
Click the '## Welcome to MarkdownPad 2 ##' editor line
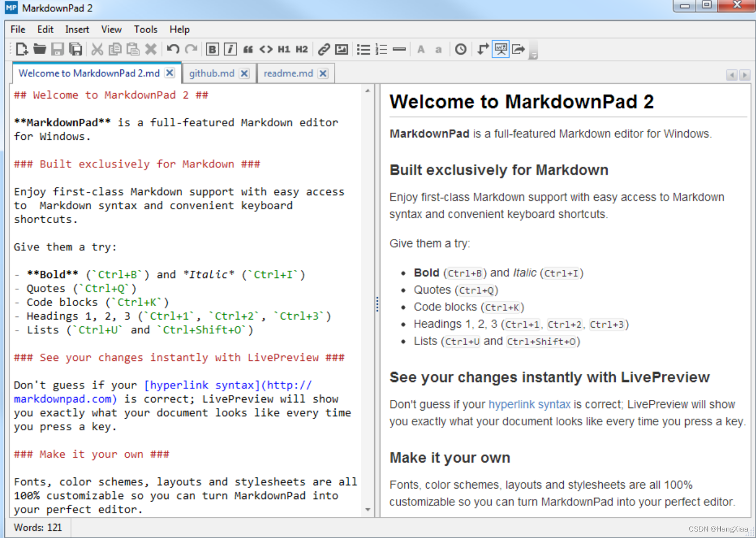click(111, 95)
